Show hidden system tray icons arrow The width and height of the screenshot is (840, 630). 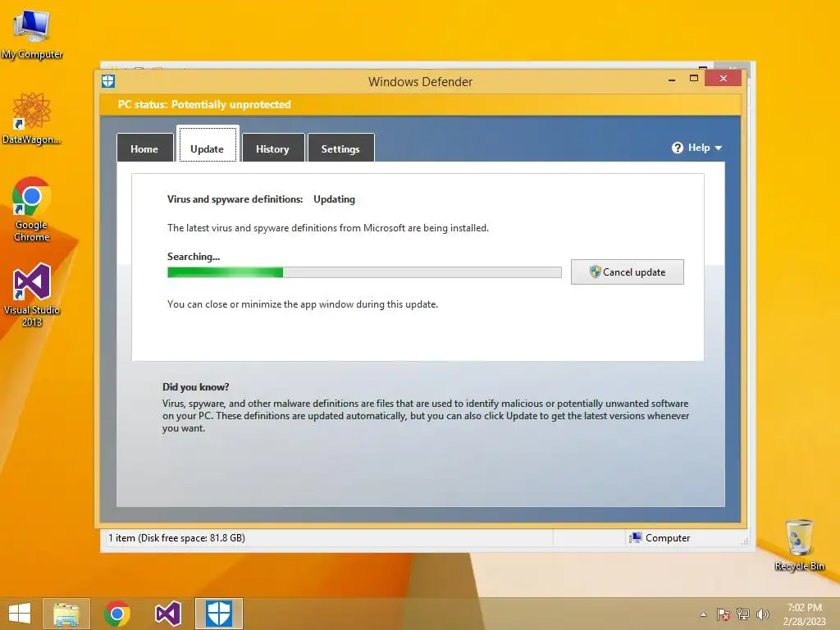pos(703,614)
